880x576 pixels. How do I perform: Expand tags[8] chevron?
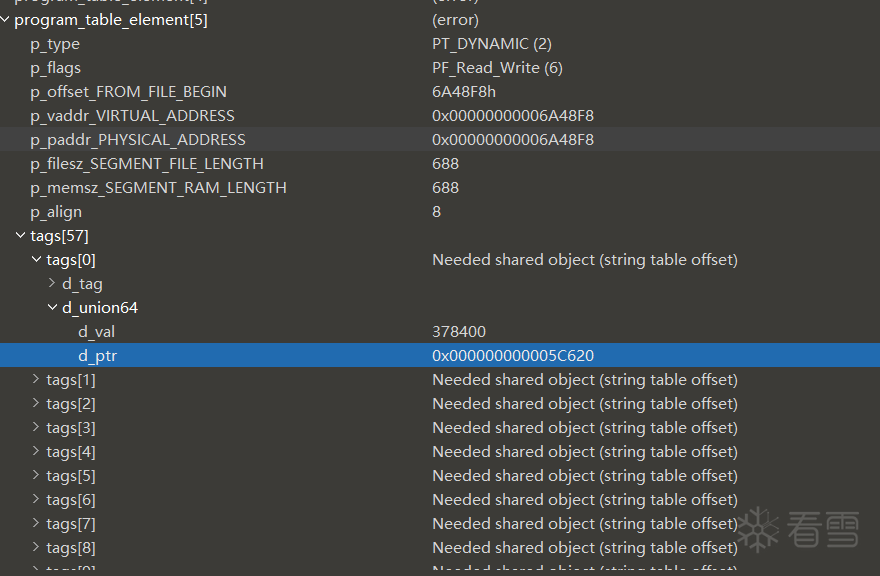click(x=36, y=547)
